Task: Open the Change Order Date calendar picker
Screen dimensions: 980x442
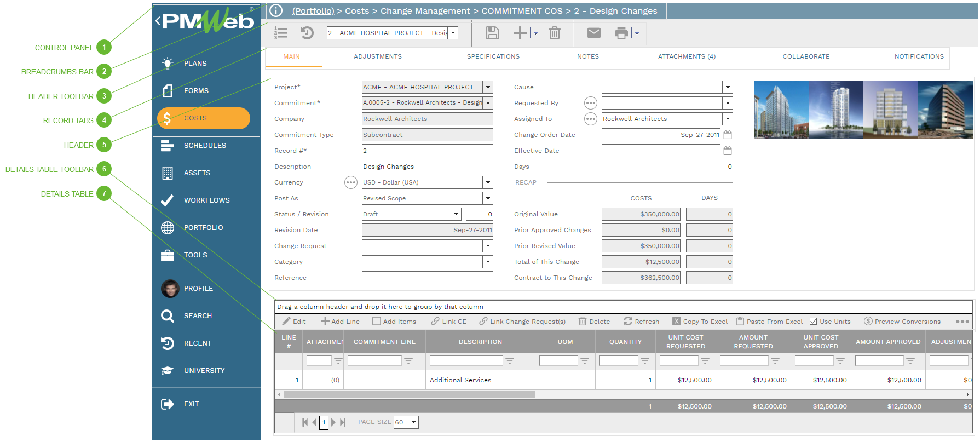Action: point(728,135)
